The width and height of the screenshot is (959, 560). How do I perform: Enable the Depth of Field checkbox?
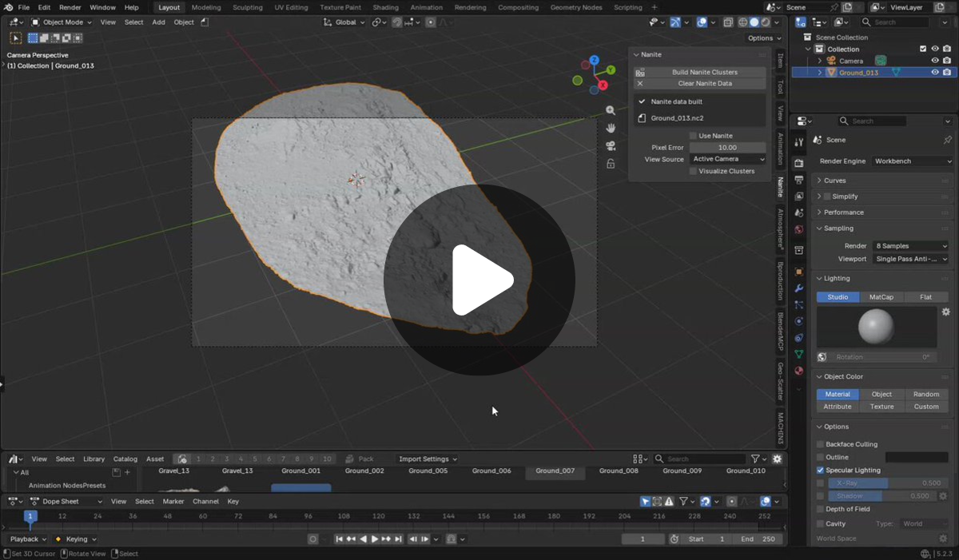[820, 509]
